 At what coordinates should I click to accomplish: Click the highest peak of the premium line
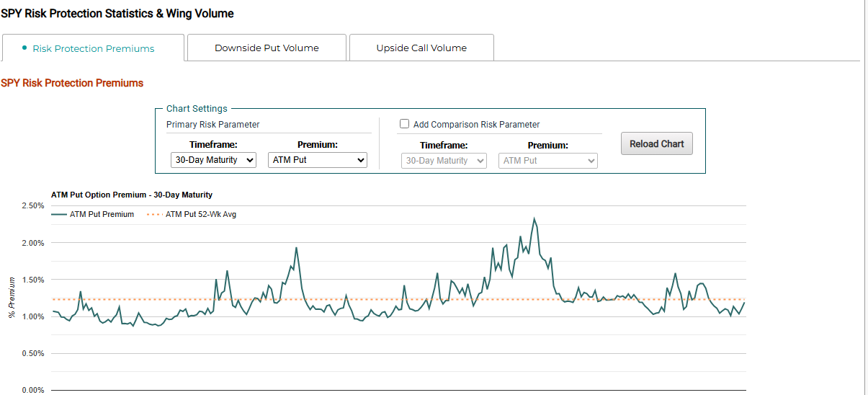[x=534, y=218]
